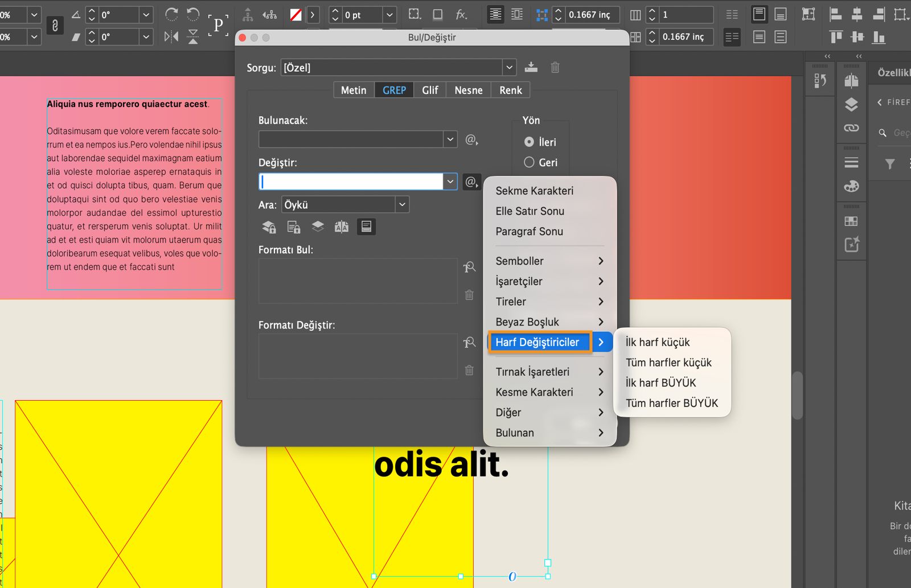The height and width of the screenshot is (588, 911).
Task: Click the @ button next to Değiştir field
Action: click(471, 182)
